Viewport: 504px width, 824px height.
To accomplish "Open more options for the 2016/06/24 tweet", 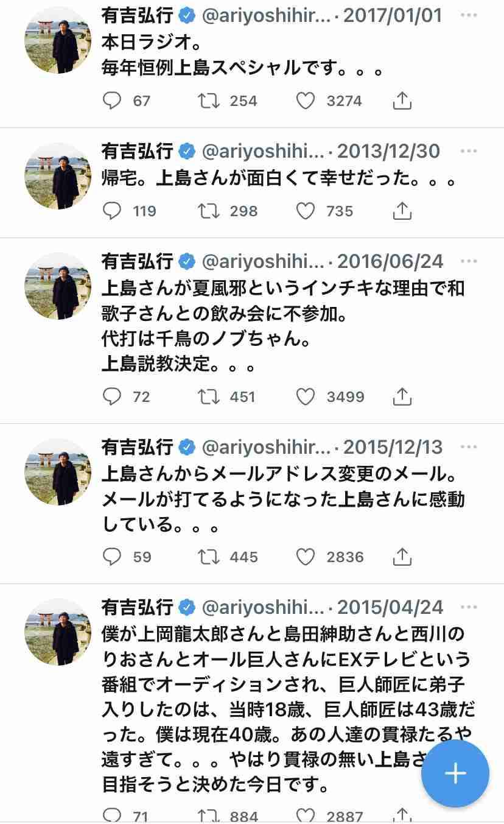I will point(469,261).
